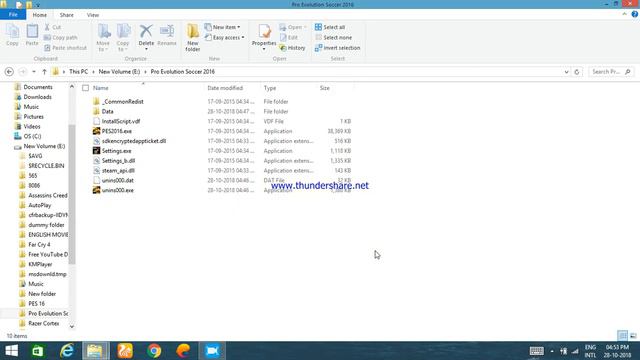Sort files by Type column
The height and width of the screenshot is (360, 640).
coord(270,88)
